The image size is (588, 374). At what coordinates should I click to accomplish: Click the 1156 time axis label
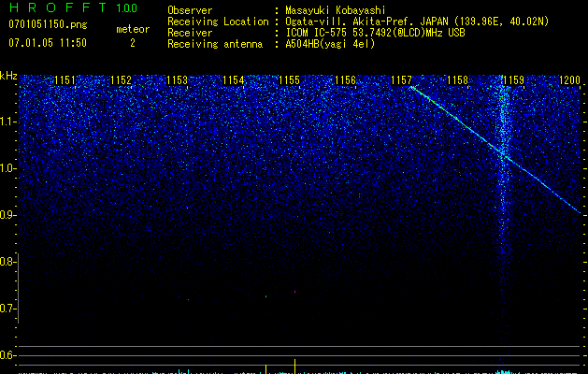tap(345, 80)
